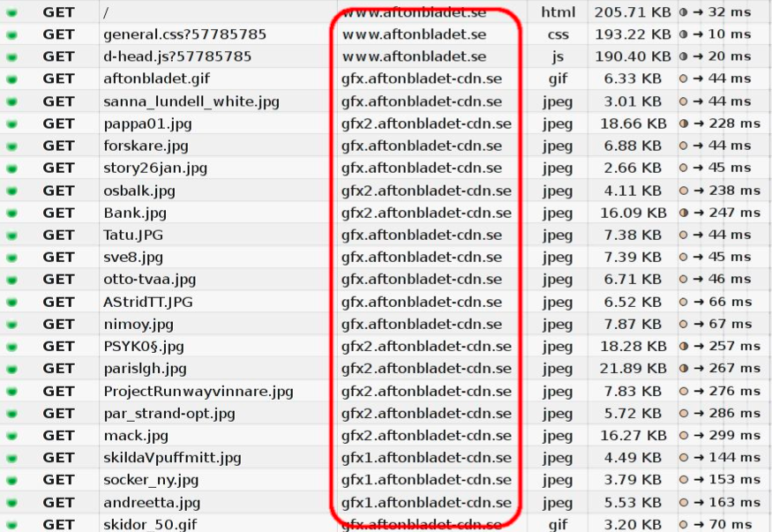Select the otto-tvaa.jpg request

click(x=150, y=280)
